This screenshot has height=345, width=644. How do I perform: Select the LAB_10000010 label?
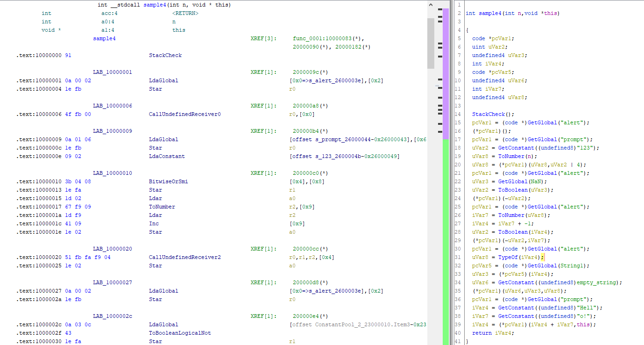pos(113,173)
